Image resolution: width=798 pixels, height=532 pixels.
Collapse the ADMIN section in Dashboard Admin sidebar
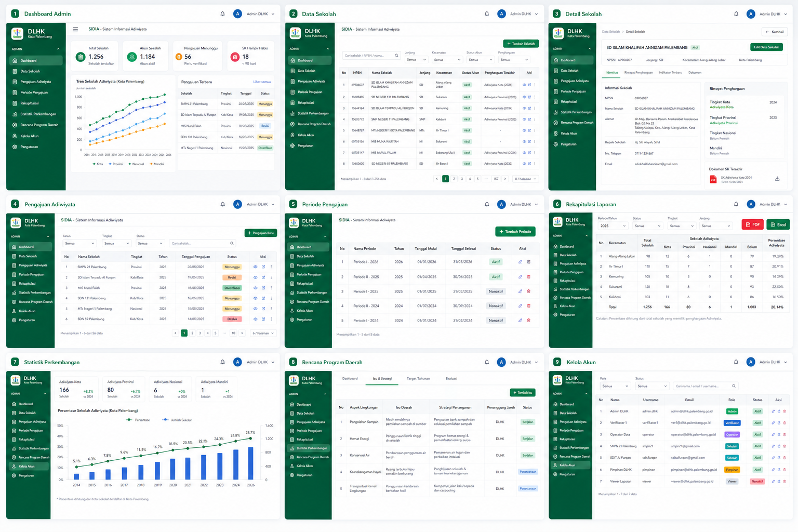58,49
